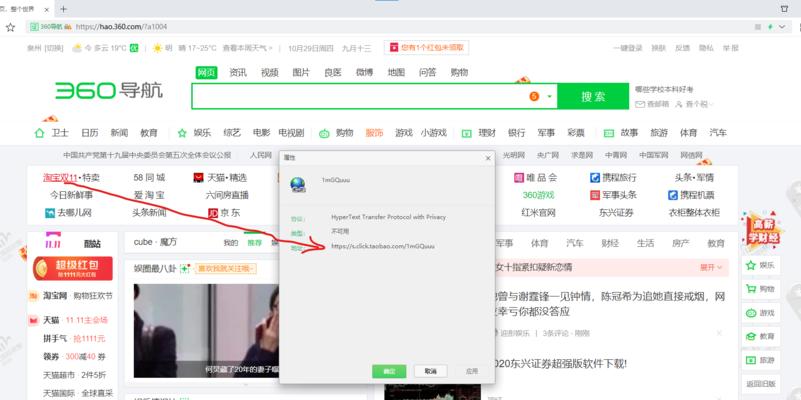Switch to the 推荐 tab in cube 魔方
The height and width of the screenshot is (400, 801).
coord(254,243)
